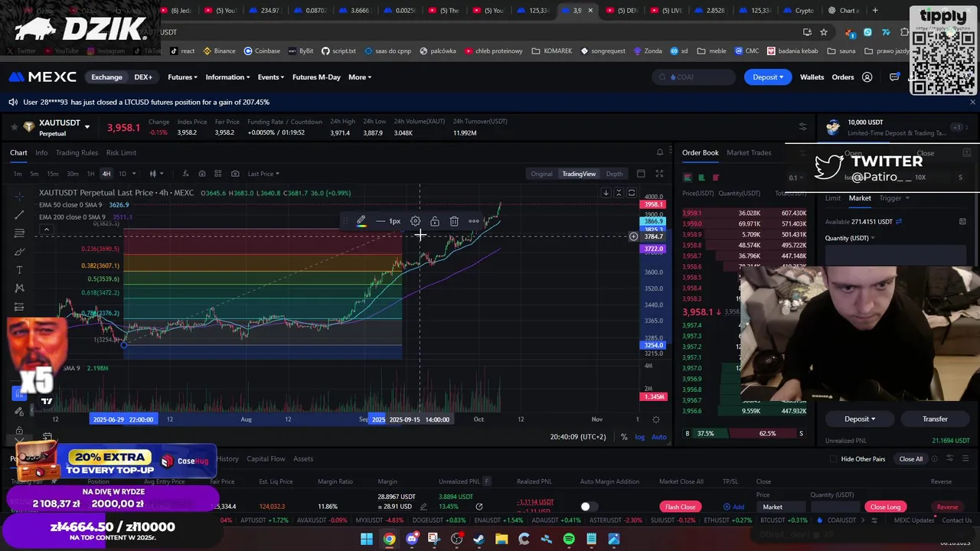
Task: Delete the selected drawing with trash icon
Action: pos(454,221)
